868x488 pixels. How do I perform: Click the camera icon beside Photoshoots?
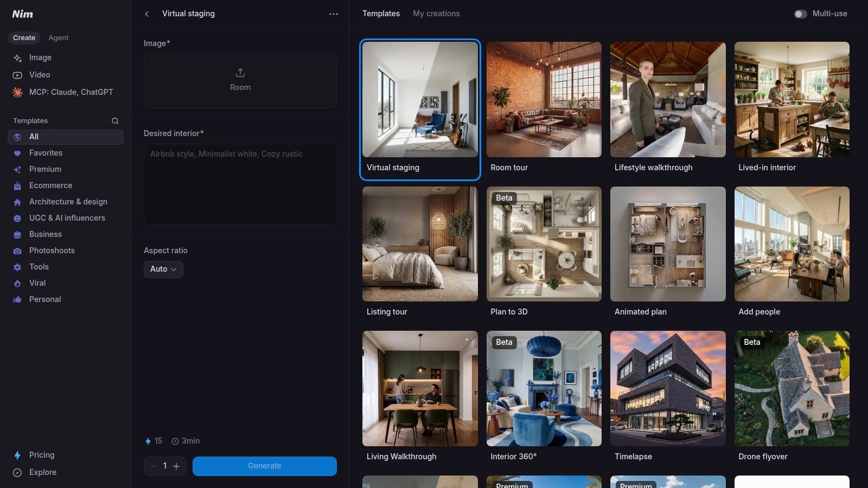pos(17,251)
